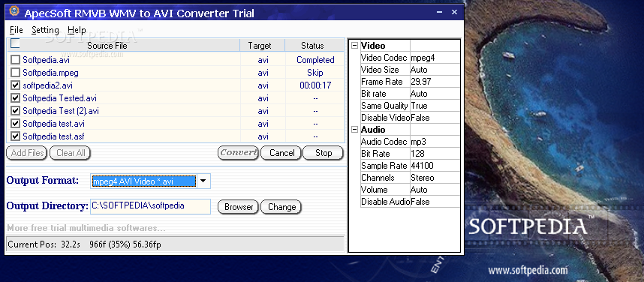Select the Disable Video False value
The width and height of the screenshot is (644, 282).
pyautogui.click(x=435, y=118)
